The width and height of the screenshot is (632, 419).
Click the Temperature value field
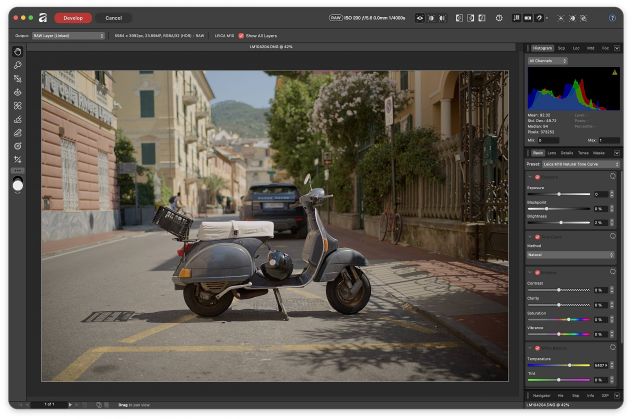[x=600, y=365]
